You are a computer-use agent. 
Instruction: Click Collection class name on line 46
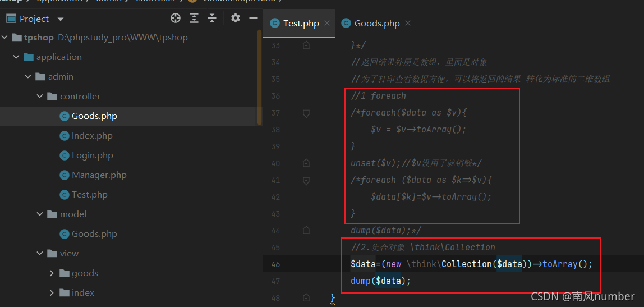point(467,264)
